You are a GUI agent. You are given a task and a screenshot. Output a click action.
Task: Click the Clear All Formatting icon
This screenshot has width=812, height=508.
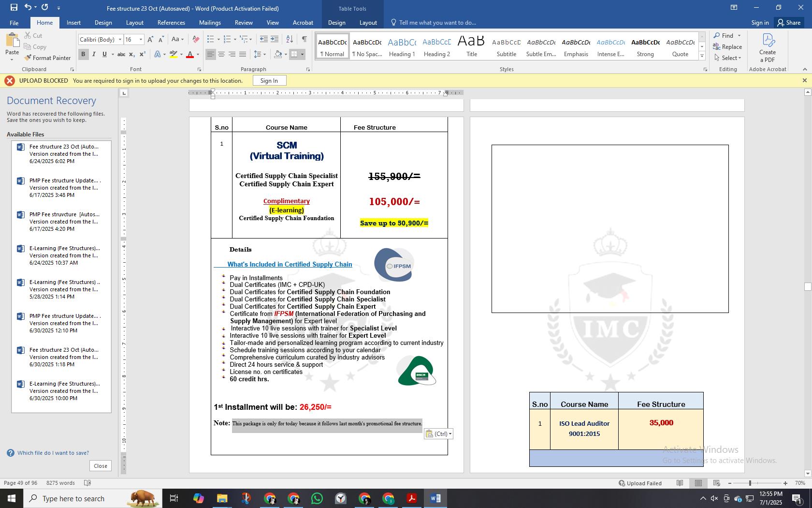pyautogui.click(x=196, y=40)
